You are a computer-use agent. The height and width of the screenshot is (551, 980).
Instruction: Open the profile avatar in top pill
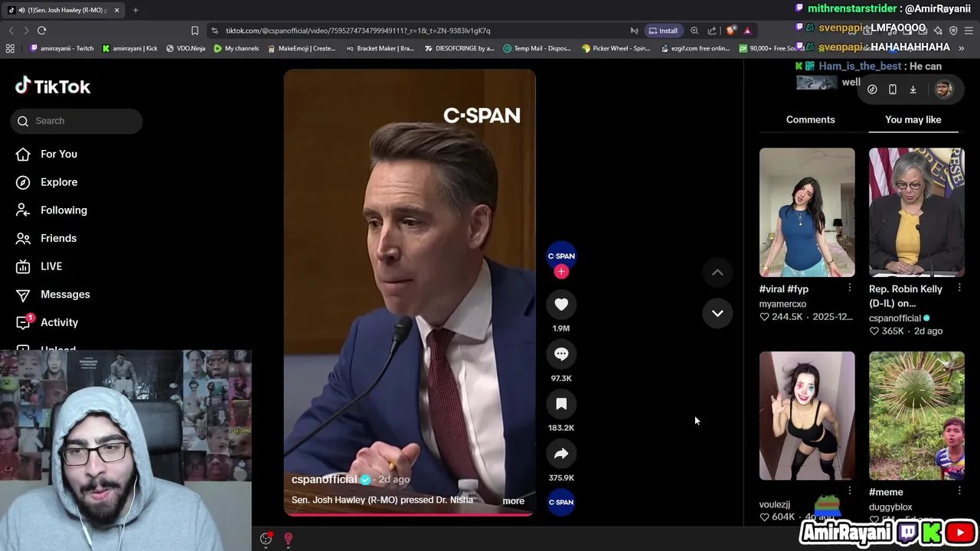click(943, 90)
